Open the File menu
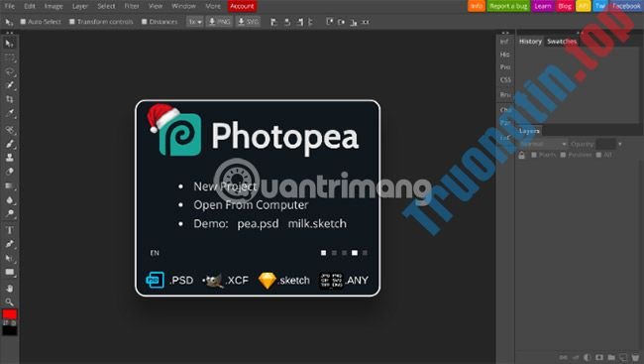 9,6
